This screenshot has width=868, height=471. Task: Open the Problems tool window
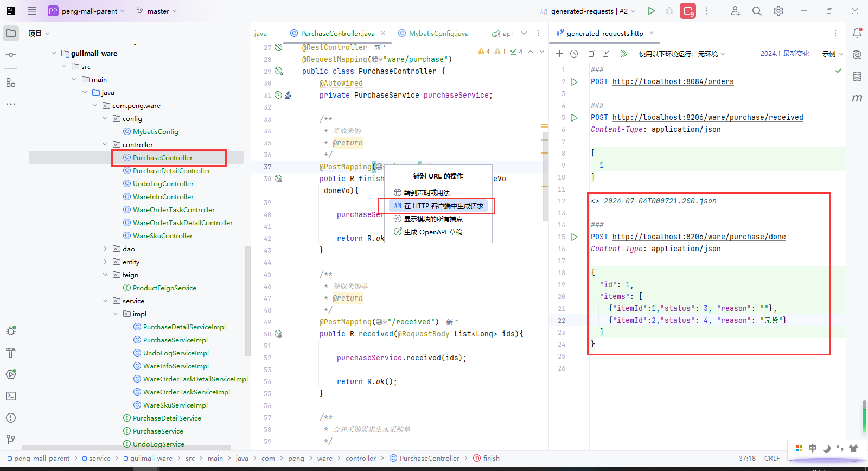[11, 418]
